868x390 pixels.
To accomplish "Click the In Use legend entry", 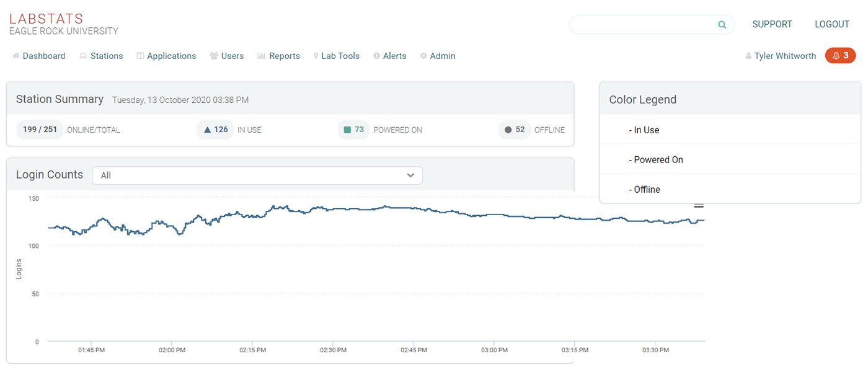I will pyautogui.click(x=644, y=130).
